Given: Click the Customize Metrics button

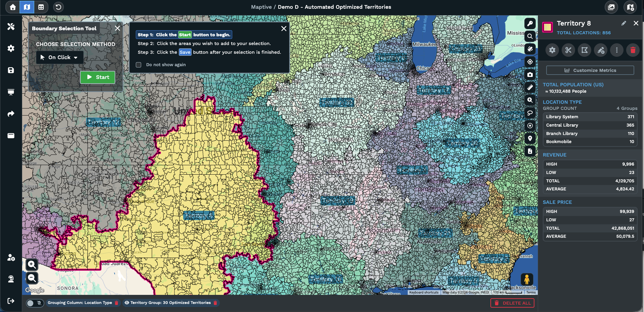Looking at the screenshot, I should tap(590, 70).
